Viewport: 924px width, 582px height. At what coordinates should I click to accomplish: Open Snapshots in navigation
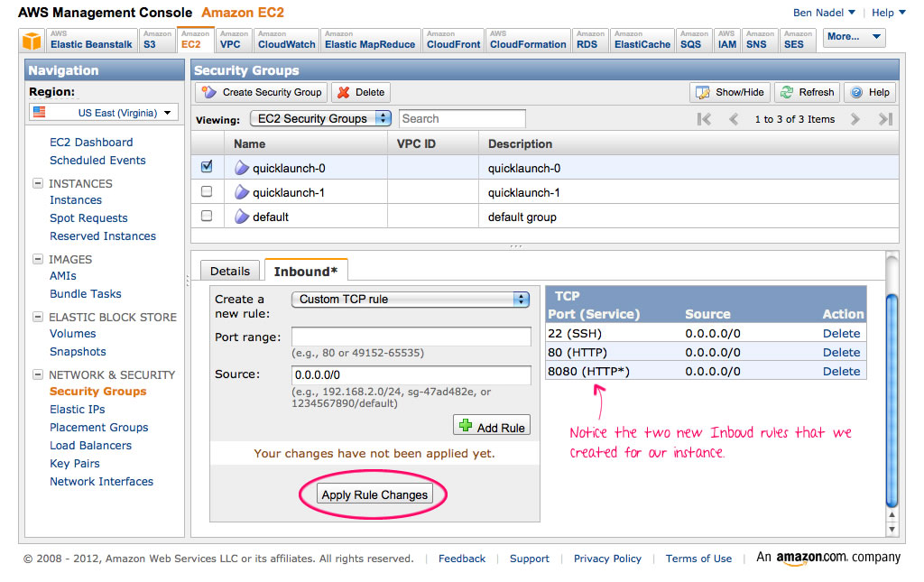pos(78,352)
